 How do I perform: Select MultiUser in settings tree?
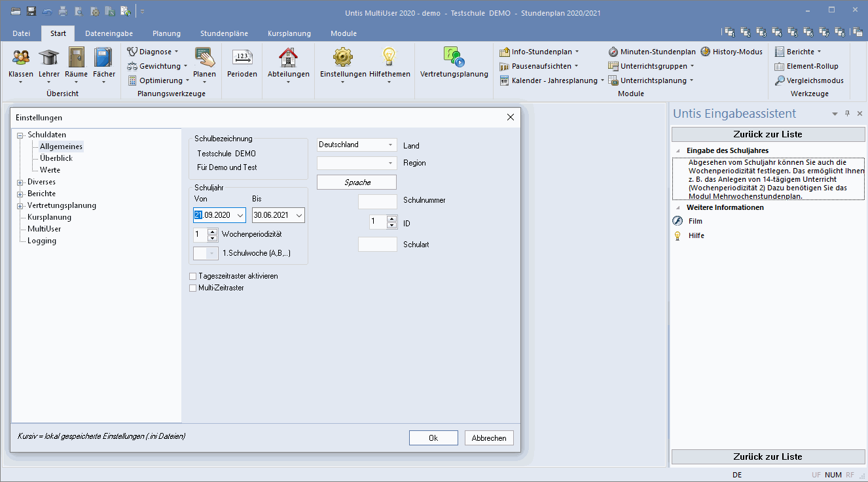tap(44, 229)
